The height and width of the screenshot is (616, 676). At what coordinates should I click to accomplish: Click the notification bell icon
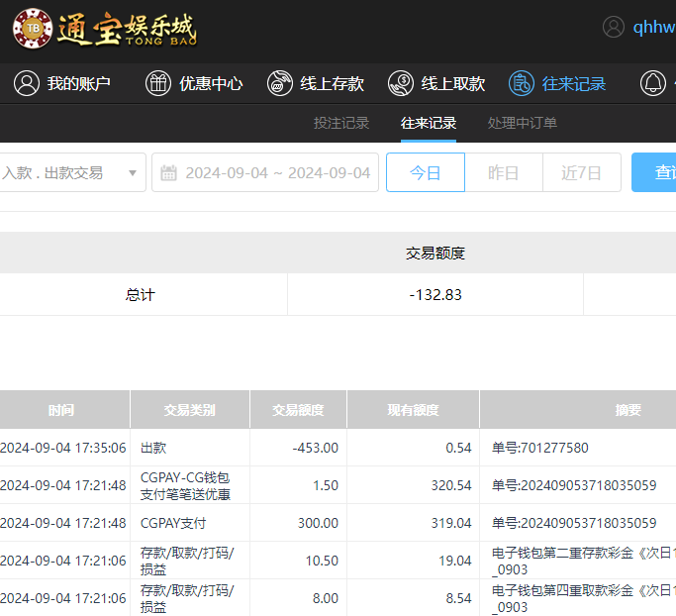click(653, 83)
